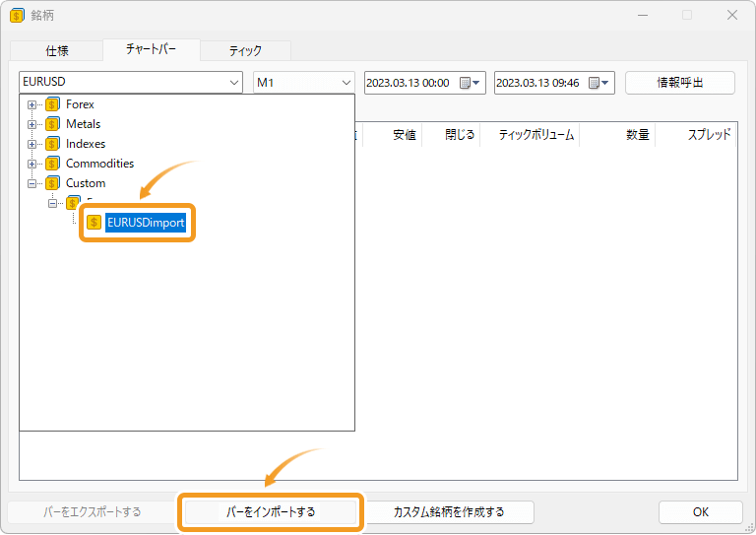756x535 pixels.
Task: Click the 情報呼出 button
Action: point(680,83)
